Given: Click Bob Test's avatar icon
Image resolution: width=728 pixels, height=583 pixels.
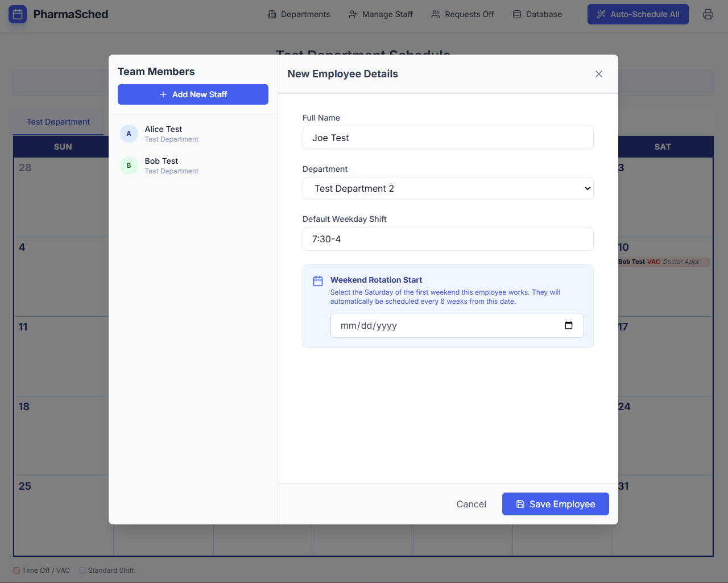Looking at the screenshot, I should 129,166.
